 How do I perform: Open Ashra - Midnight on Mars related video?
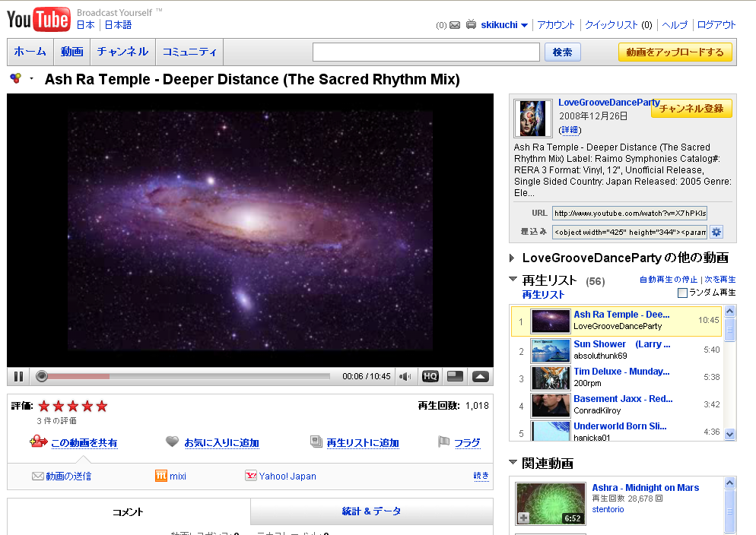point(645,488)
